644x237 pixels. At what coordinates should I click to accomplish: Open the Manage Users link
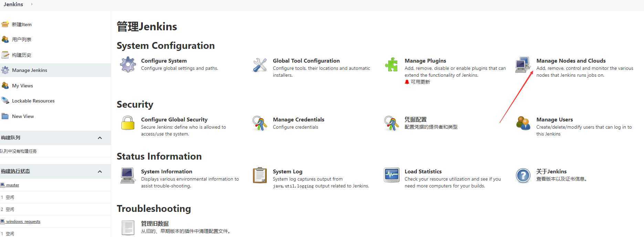pyautogui.click(x=555, y=119)
